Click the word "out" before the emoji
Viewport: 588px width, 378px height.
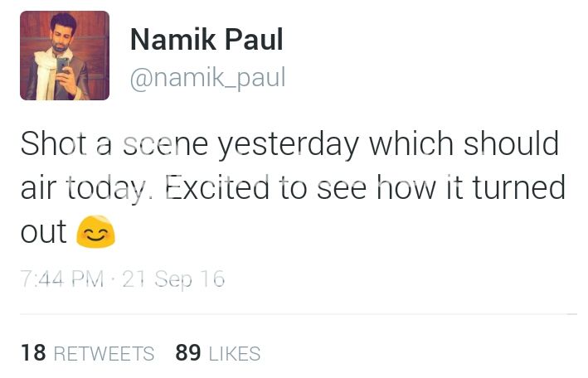[x=43, y=233]
